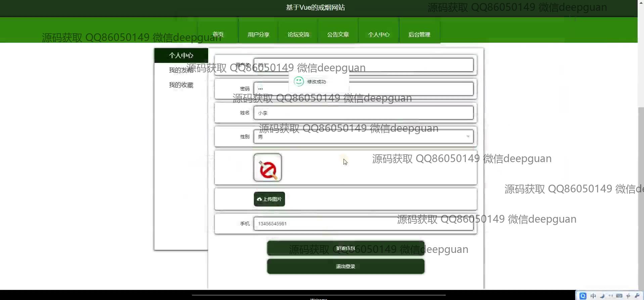Image resolution: width=644 pixels, height=300 pixels.
Task: Click the wrench settings icon in the IME bar
Action: [637, 296]
